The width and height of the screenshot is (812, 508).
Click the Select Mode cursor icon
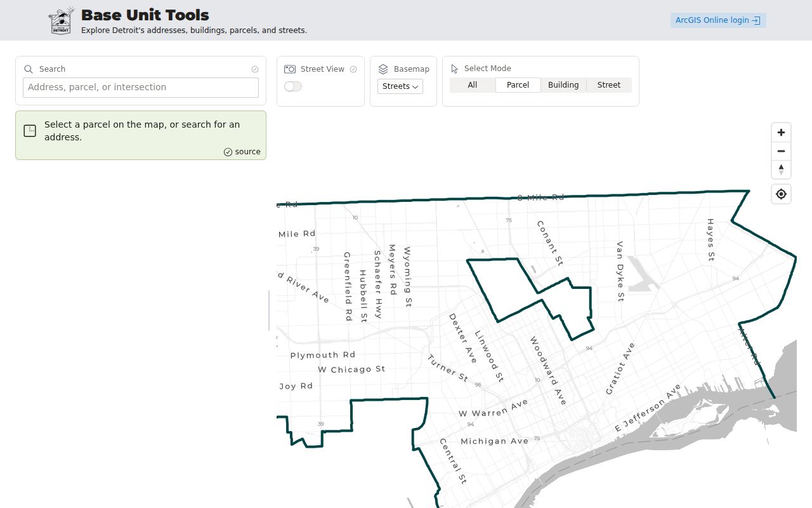[454, 69]
